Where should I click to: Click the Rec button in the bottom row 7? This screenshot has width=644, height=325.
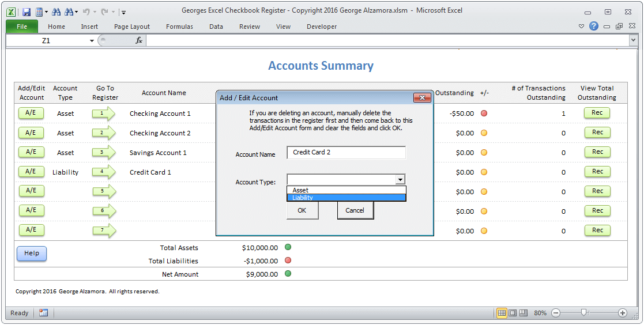pyautogui.click(x=597, y=230)
